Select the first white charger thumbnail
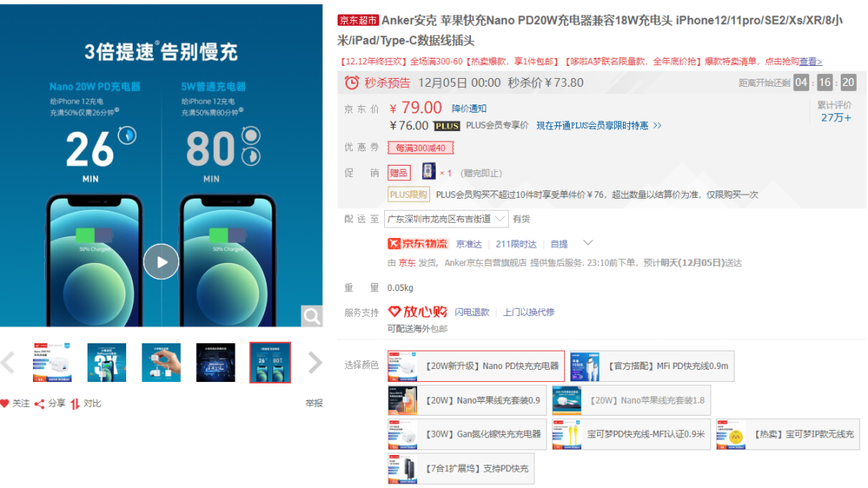Screen dimensions: 868x488 pyautogui.click(x=52, y=363)
